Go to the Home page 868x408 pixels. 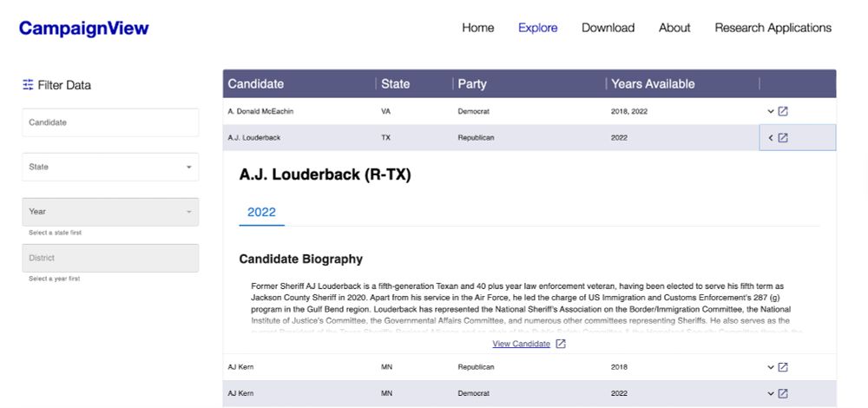(478, 28)
